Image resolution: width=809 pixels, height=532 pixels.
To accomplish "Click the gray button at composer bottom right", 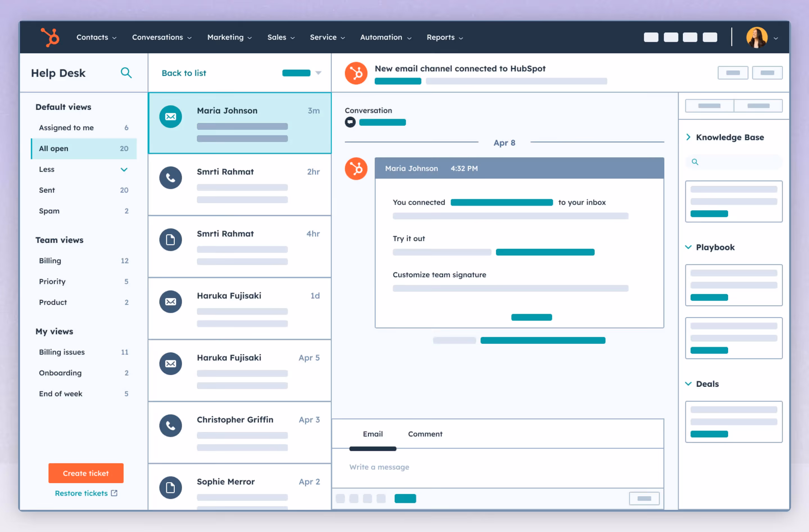I will pyautogui.click(x=644, y=499).
